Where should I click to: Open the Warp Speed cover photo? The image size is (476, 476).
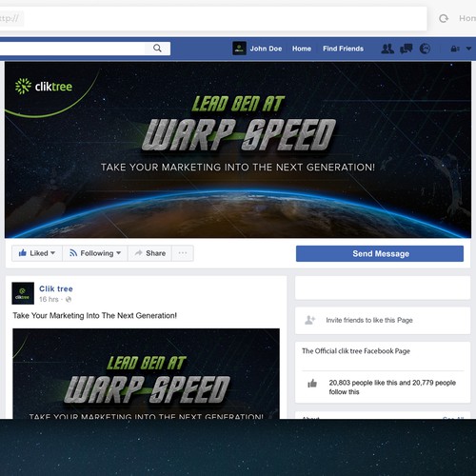(238, 149)
